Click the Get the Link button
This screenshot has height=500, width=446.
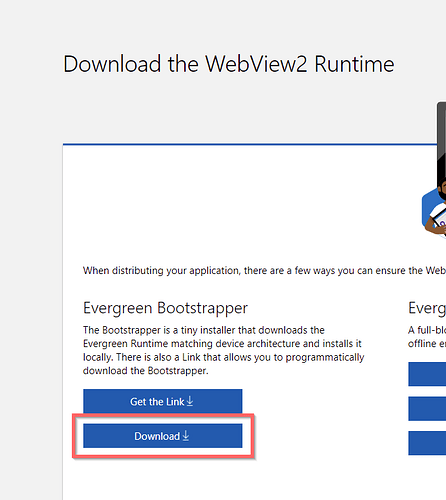coord(163,401)
